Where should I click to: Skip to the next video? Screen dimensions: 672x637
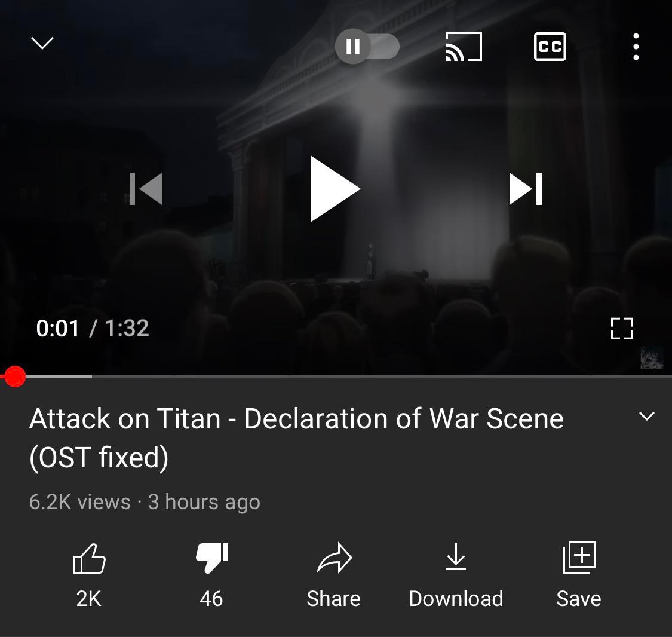(x=526, y=189)
